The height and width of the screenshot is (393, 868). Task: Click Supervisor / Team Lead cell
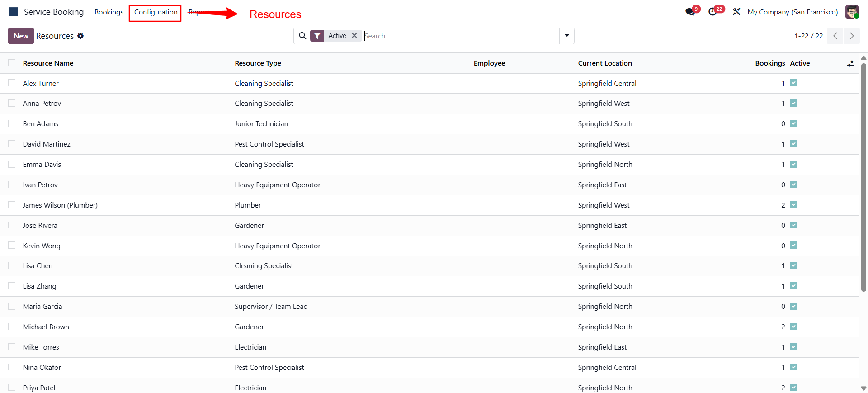point(271,306)
